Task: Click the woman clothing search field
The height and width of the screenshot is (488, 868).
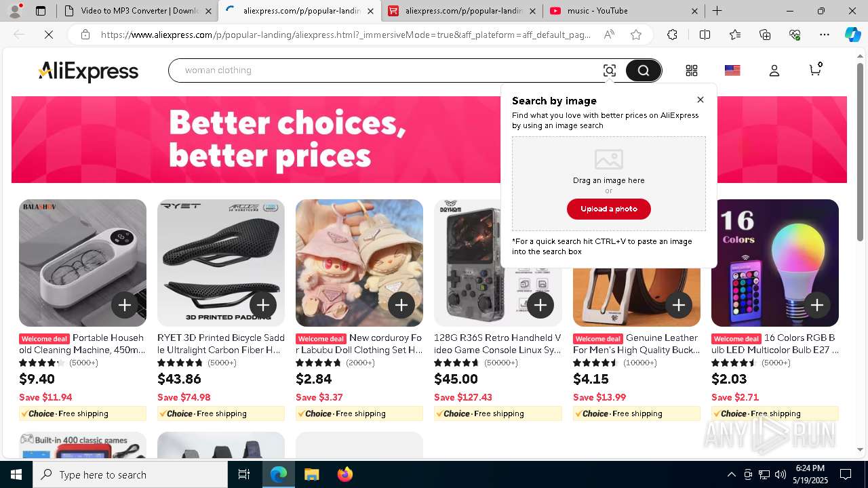Action: coord(387,70)
